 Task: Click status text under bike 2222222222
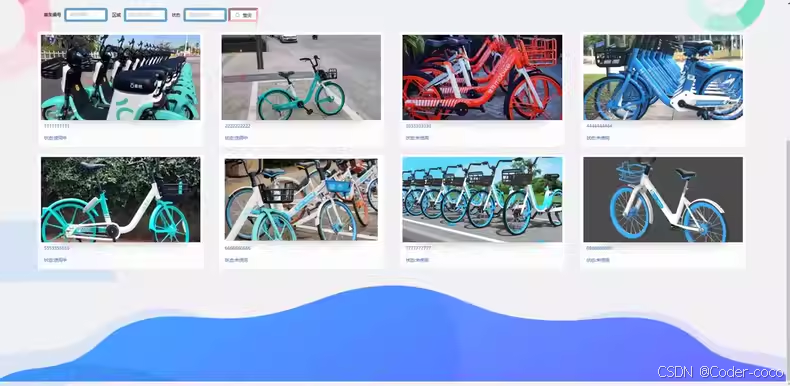pyautogui.click(x=236, y=138)
